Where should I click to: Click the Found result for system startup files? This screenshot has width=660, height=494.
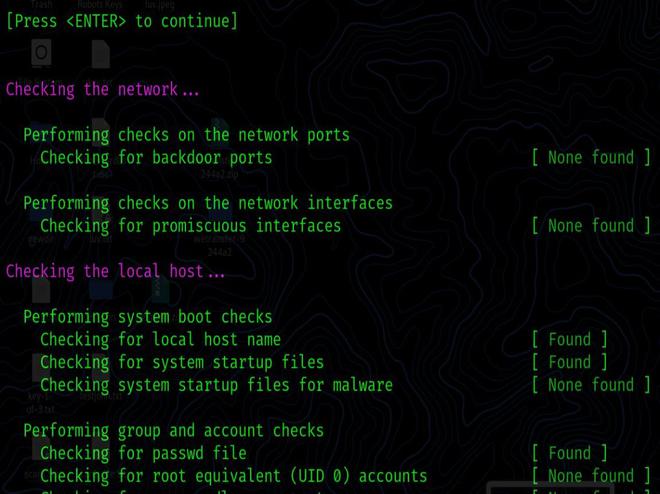pyautogui.click(x=569, y=362)
